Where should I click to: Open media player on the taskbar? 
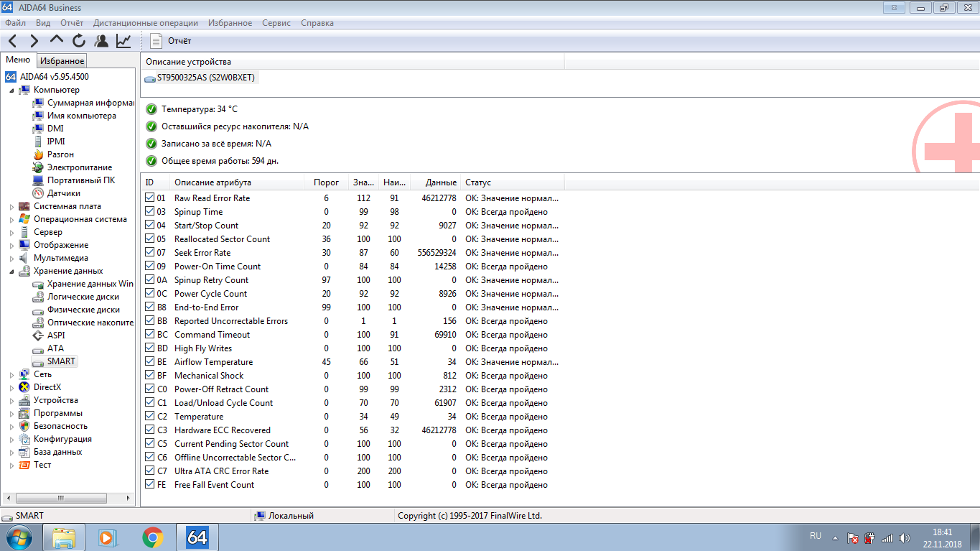tap(108, 537)
